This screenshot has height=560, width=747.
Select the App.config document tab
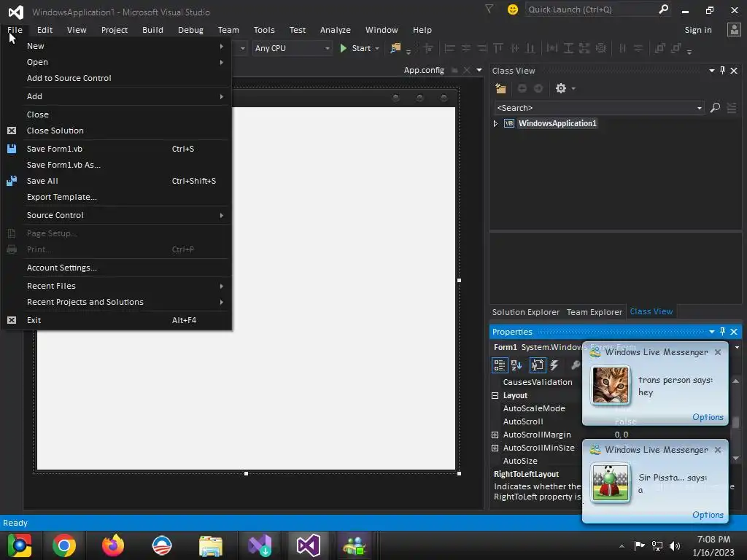(424, 70)
